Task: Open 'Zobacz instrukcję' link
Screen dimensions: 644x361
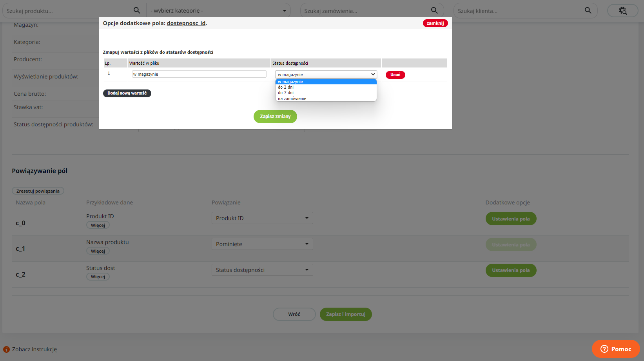Action: tap(34, 349)
